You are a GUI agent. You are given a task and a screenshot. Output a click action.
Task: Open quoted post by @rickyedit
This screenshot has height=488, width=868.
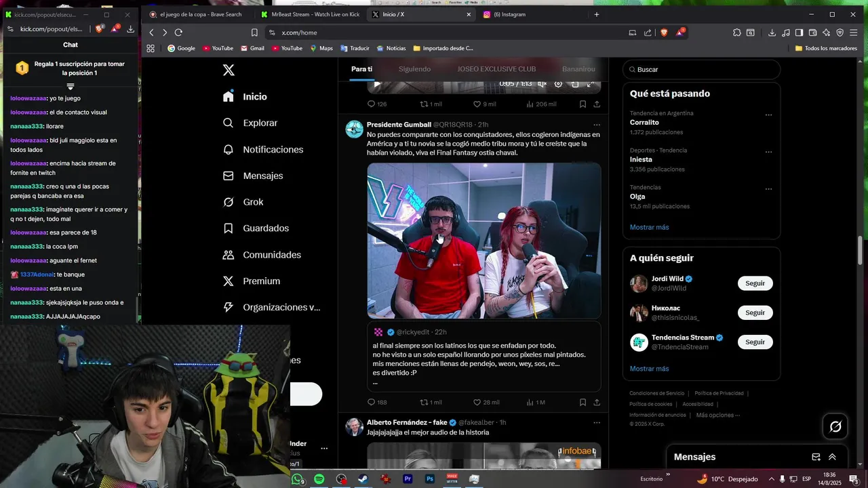[x=484, y=357]
